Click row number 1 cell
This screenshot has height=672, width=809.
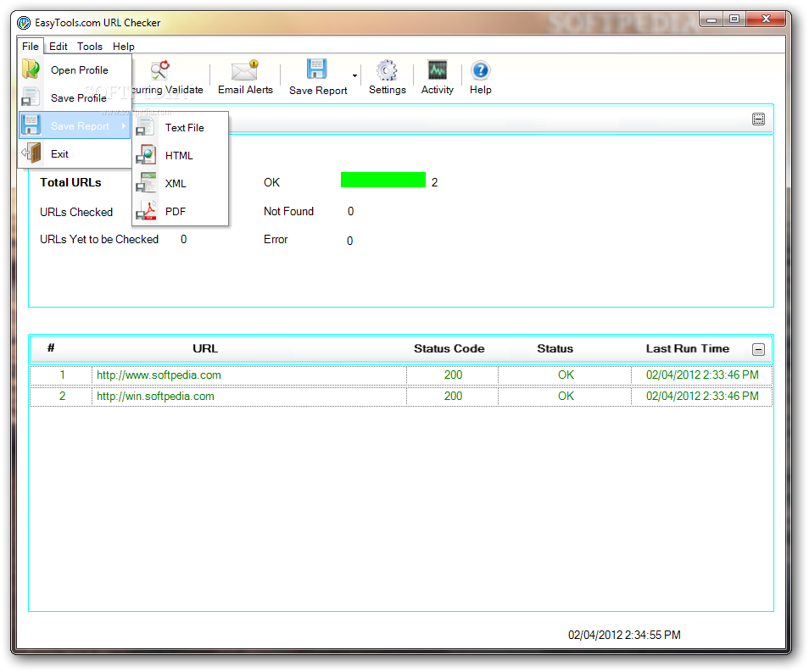pyautogui.click(x=61, y=375)
